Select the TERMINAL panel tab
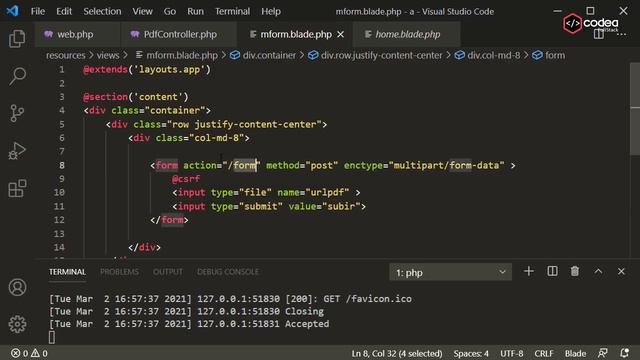 67,272
